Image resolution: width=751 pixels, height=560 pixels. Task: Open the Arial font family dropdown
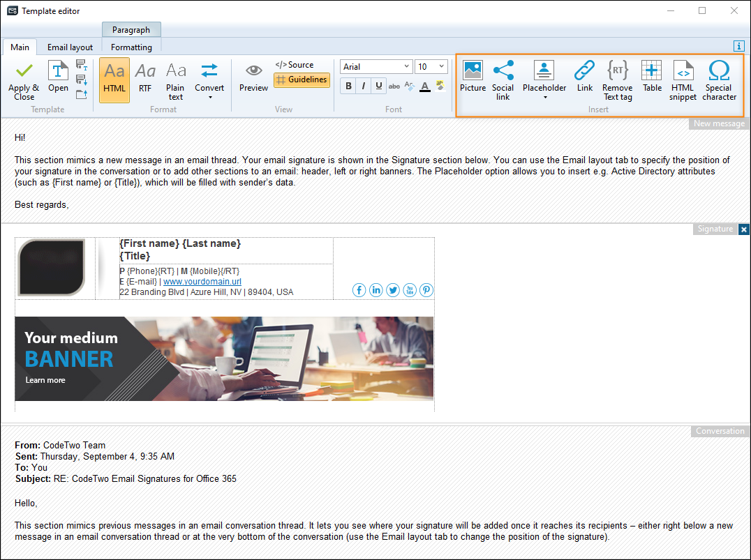point(376,66)
